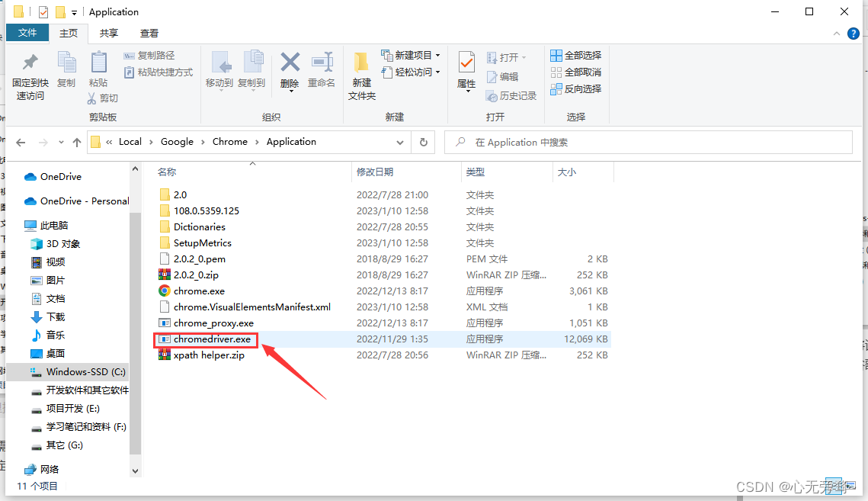868x501 pixels.
Task: Click navigation pane scroll down arrow
Action: 135,471
